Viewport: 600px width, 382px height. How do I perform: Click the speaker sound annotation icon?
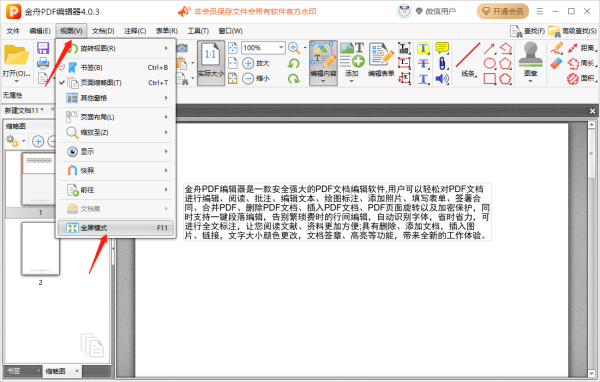click(442, 79)
